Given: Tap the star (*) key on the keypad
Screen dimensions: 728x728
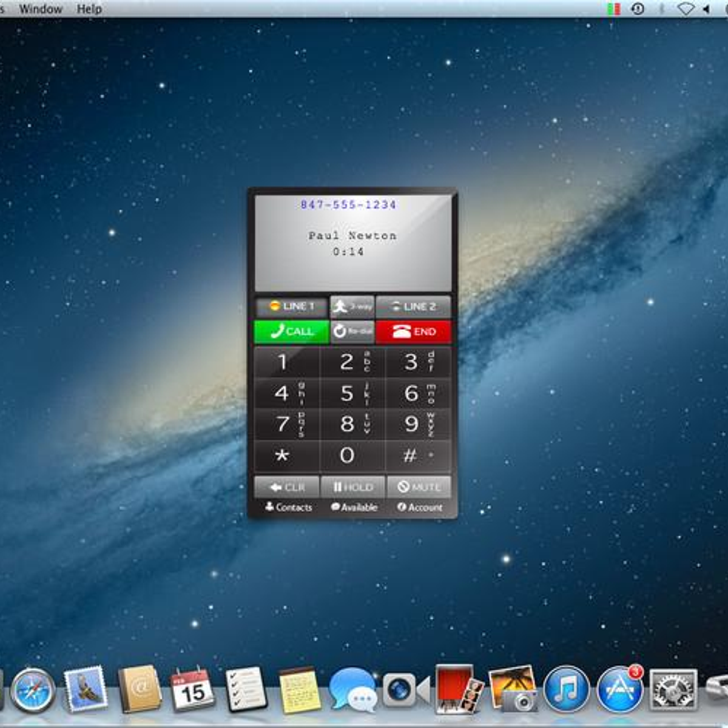Looking at the screenshot, I should [x=287, y=456].
